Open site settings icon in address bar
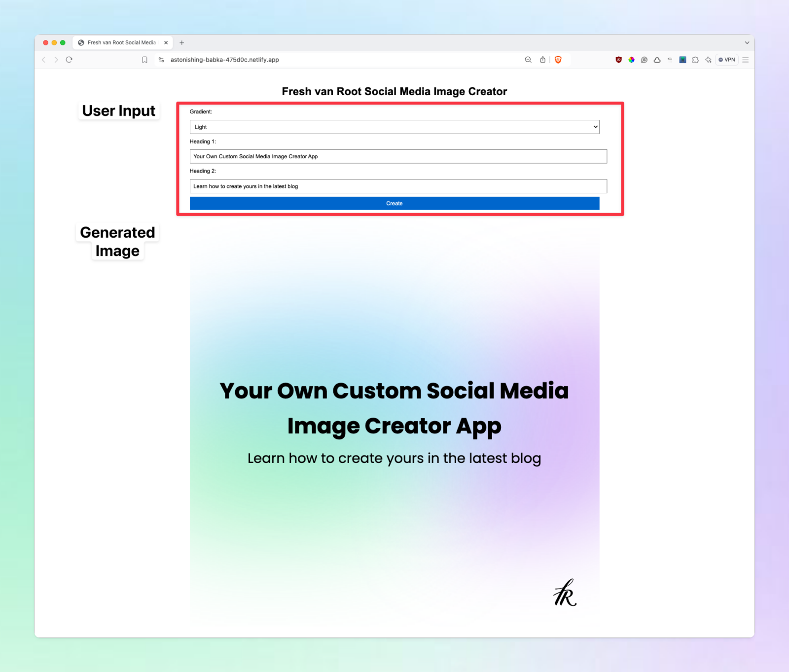789x672 pixels. tap(161, 60)
